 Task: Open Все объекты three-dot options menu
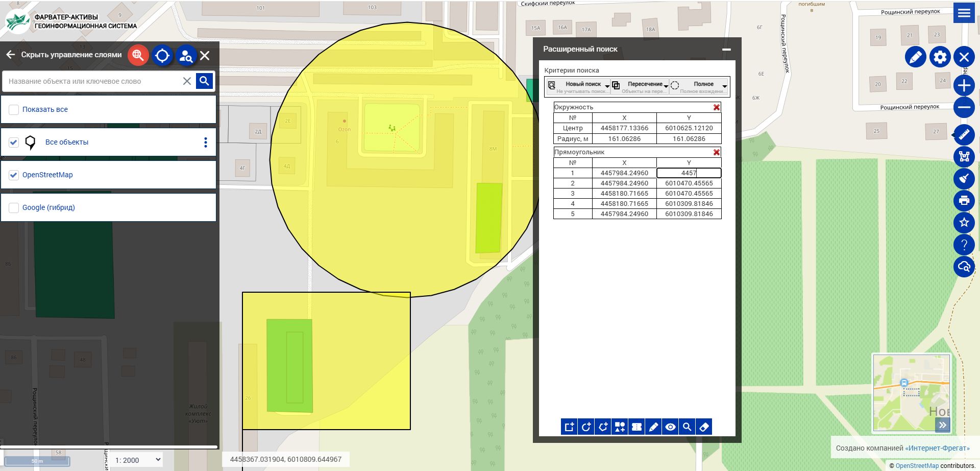pyautogui.click(x=206, y=143)
